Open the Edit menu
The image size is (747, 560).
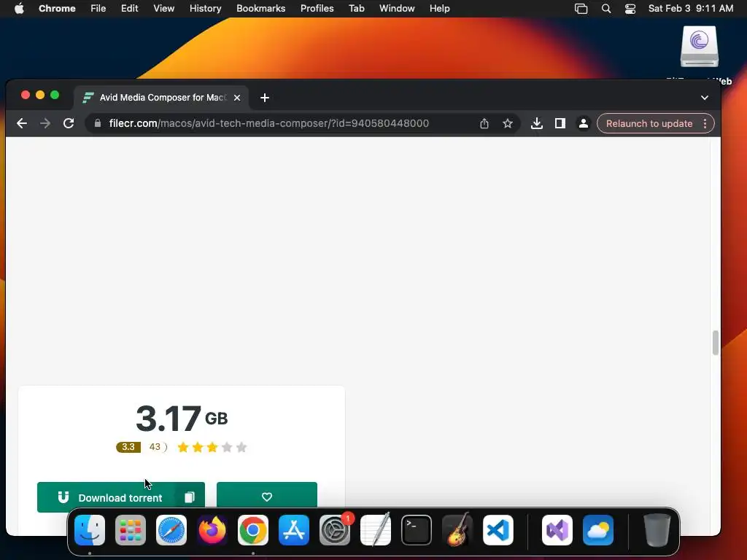point(130,8)
